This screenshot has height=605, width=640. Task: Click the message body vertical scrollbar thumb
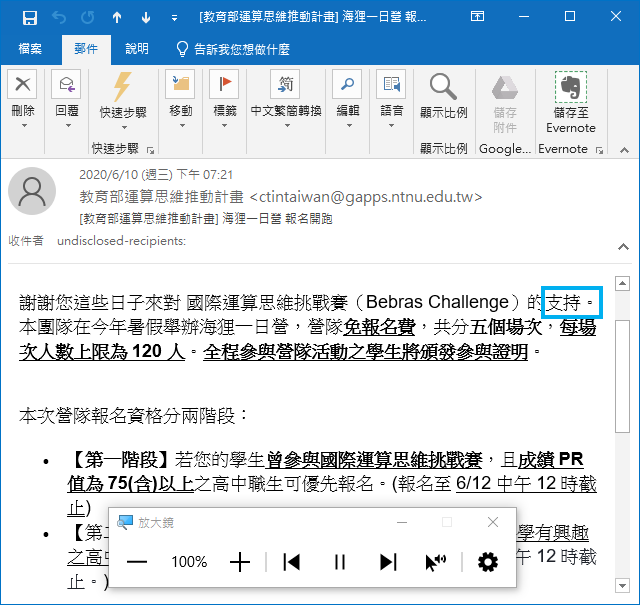point(622,376)
